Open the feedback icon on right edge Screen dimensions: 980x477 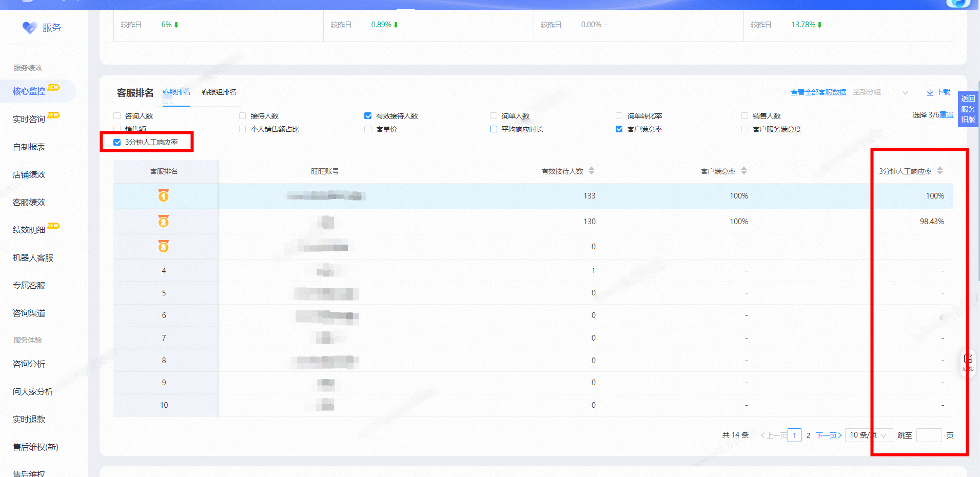point(968,362)
